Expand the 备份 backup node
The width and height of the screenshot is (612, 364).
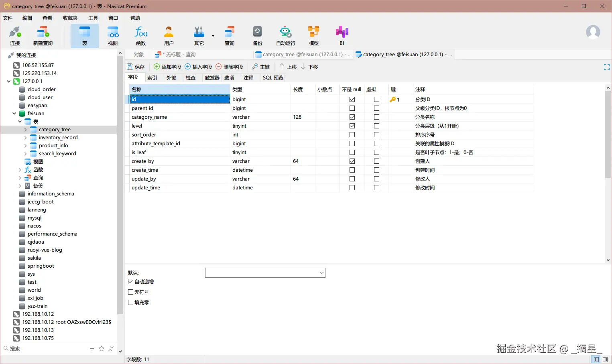(x=20, y=186)
